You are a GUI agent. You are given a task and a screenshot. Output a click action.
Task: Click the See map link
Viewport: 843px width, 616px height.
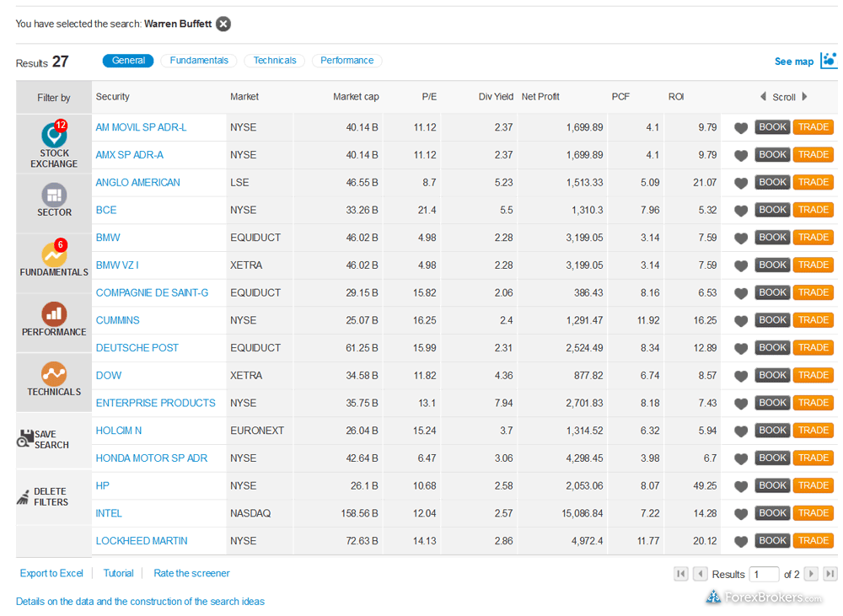(793, 62)
